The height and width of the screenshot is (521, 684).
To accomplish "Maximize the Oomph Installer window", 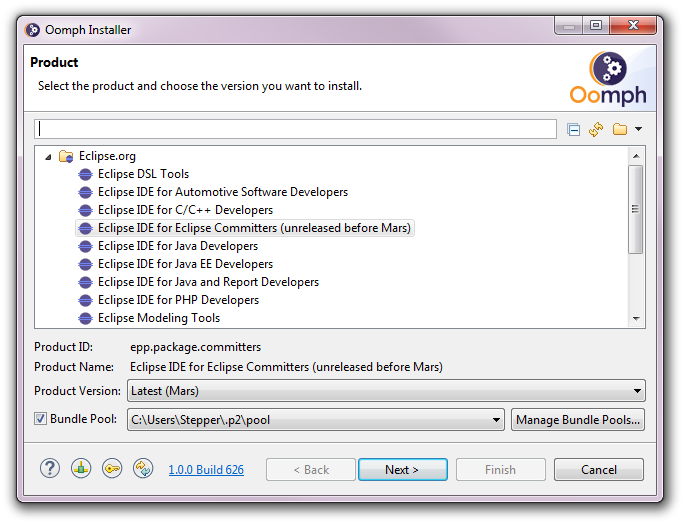I will (596, 26).
